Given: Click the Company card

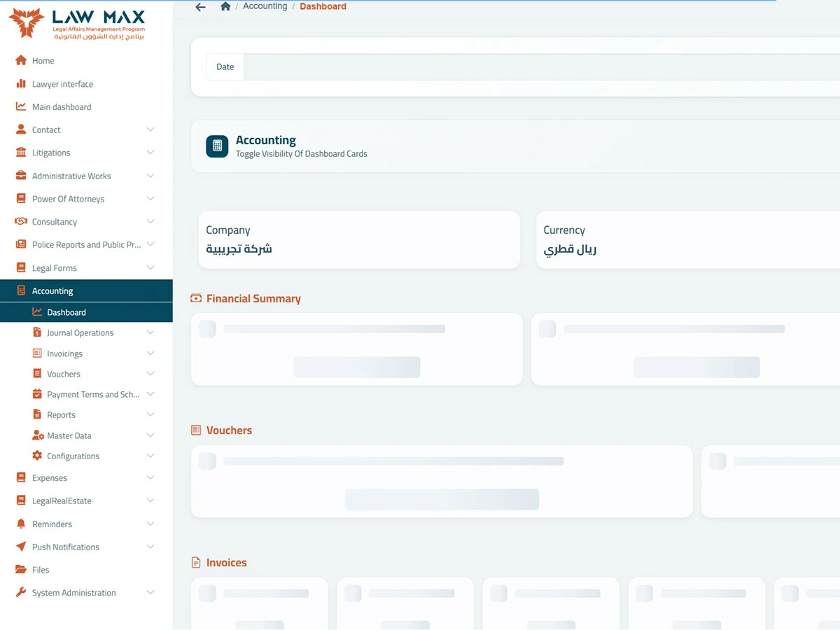Looking at the screenshot, I should click(359, 240).
